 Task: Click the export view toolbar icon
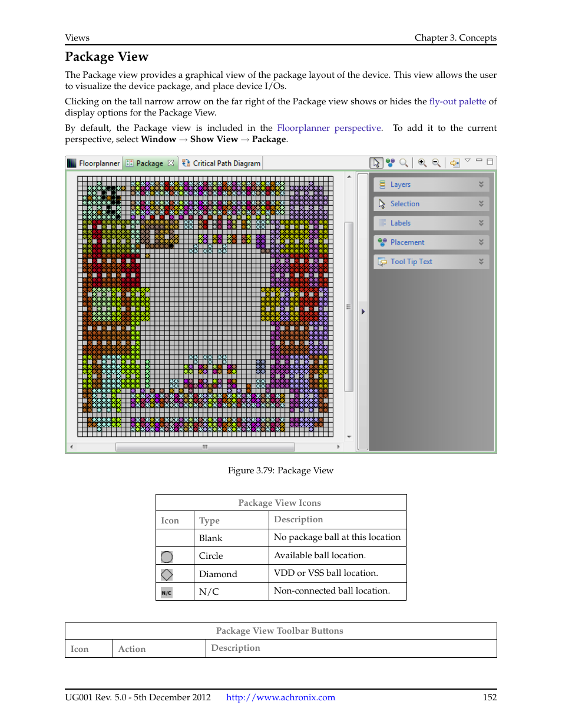[x=455, y=163]
